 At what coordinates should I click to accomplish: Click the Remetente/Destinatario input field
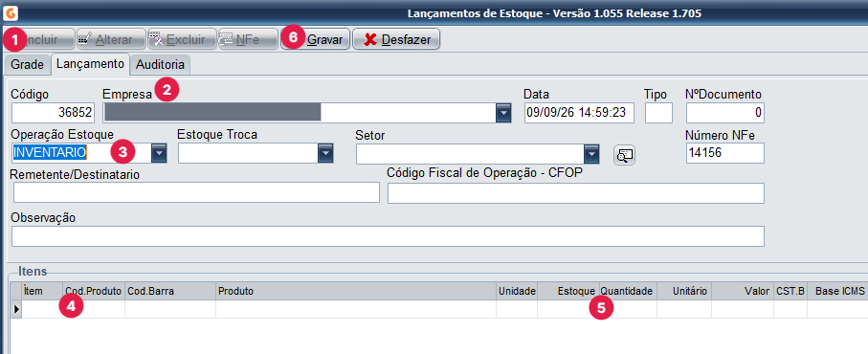click(x=196, y=192)
